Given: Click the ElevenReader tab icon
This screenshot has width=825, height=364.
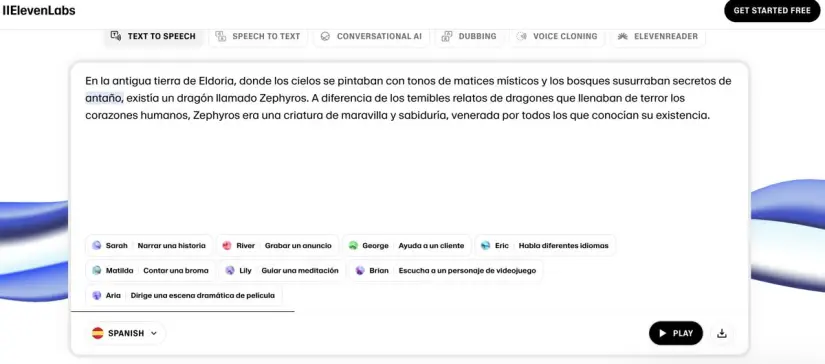Looking at the screenshot, I should (x=622, y=36).
